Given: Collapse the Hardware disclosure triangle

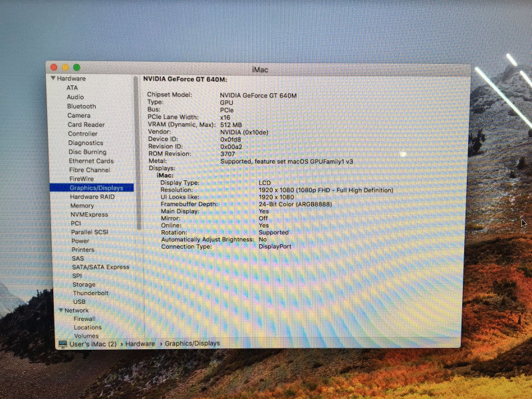Looking at the screenshot, I should coord(53,78).
